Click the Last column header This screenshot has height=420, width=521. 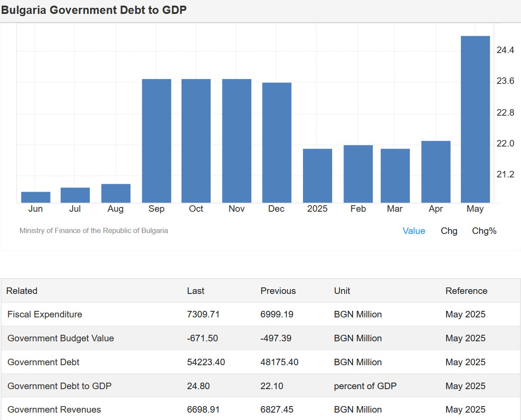(x=195, y=291)
